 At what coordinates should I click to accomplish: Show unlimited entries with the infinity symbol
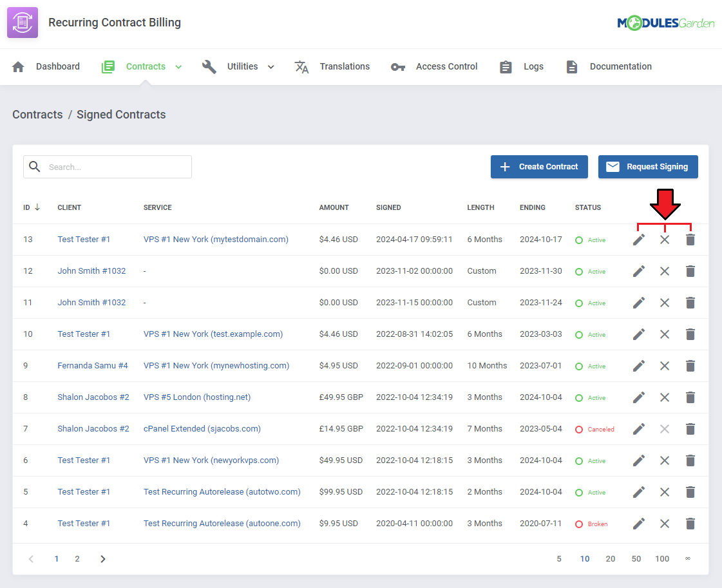(x=687, y=558)
